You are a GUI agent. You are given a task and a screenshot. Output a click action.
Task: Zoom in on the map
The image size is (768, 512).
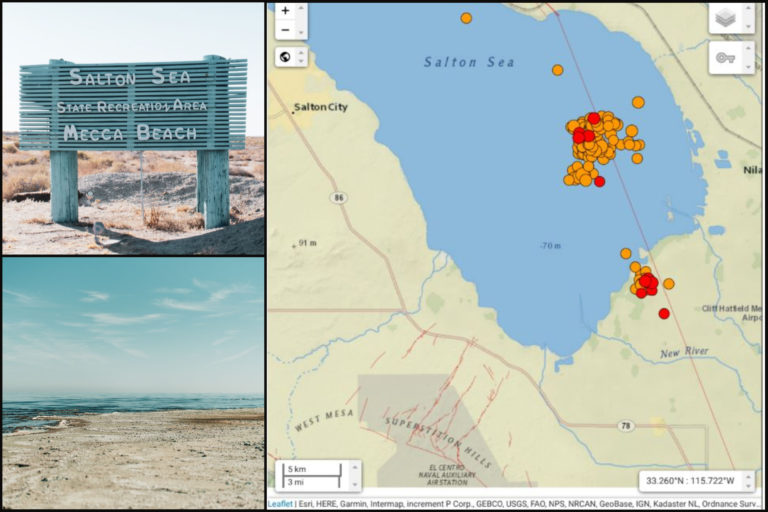click(286, 10)
